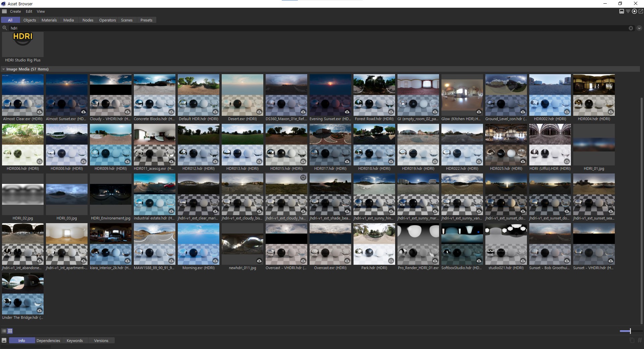
Task: Click the cloud download icon on Default HDR.hdr
Action: point(215,112)
